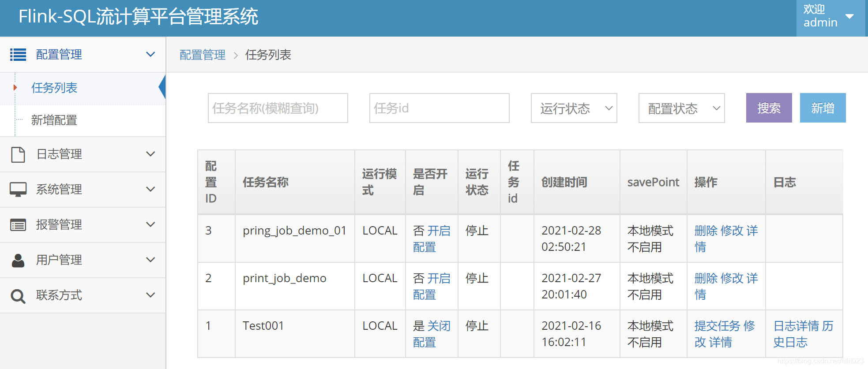
Task: Click 删除 for print_job_demo
Action: point(706,279)
